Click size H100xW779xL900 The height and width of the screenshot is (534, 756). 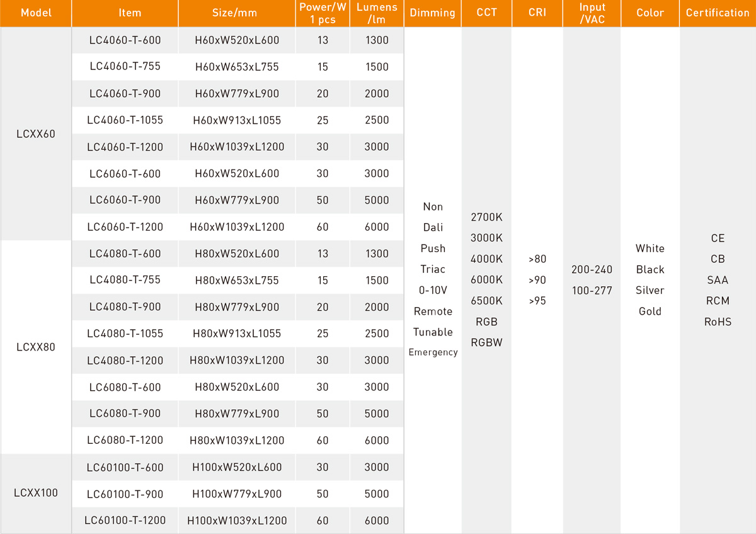pyautogui.click(x=237, y=494)
